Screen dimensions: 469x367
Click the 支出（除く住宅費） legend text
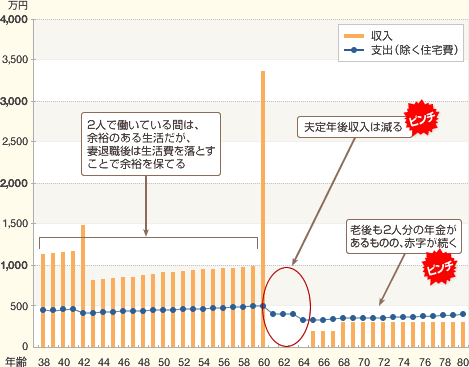click(x=415, y=50)
